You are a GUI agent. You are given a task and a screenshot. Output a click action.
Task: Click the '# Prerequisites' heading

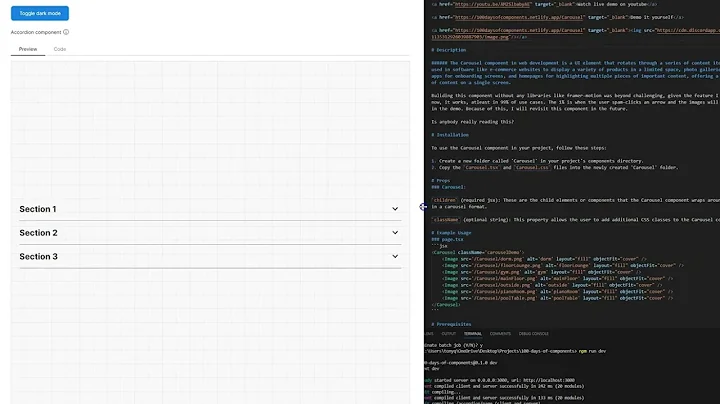pyautogui.click(x=451, y=324)
